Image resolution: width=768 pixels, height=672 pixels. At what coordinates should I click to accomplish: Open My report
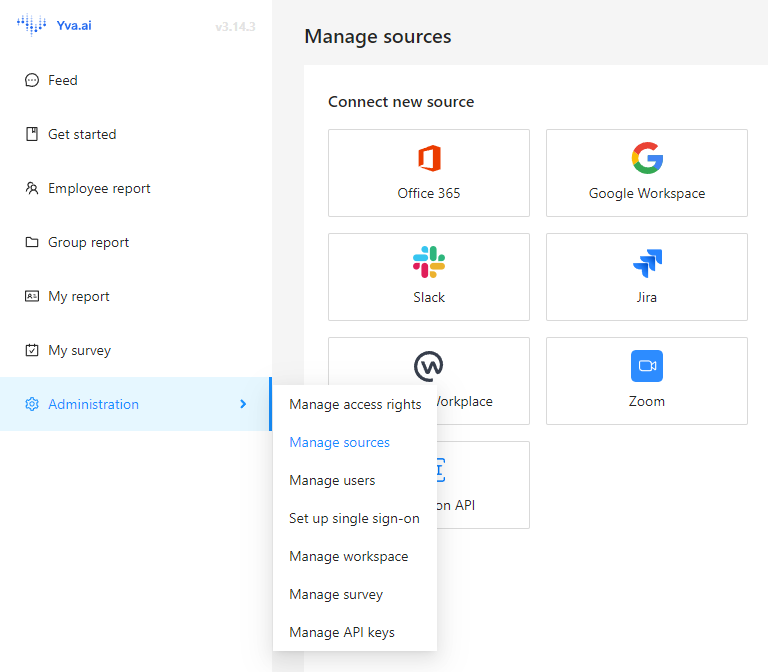coord(136,296)
